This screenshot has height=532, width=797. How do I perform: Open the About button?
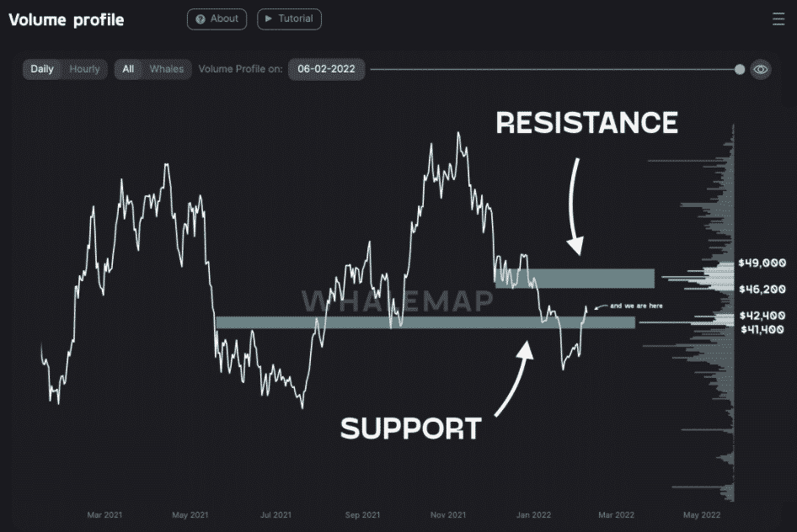pos(217,19)
